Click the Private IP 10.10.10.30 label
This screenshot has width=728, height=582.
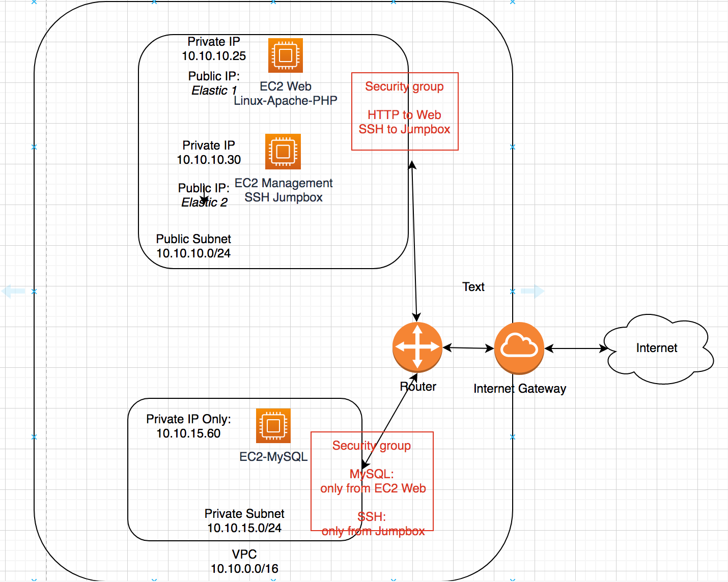[x=209, y=153]
